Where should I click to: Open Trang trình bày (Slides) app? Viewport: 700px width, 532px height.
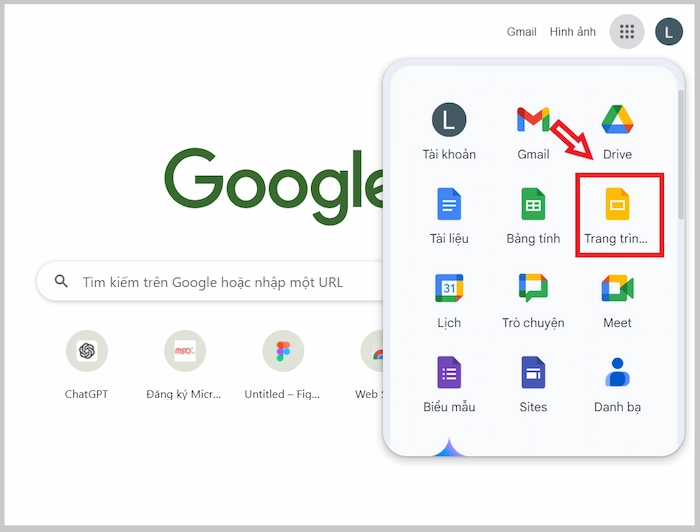[617, 216]
